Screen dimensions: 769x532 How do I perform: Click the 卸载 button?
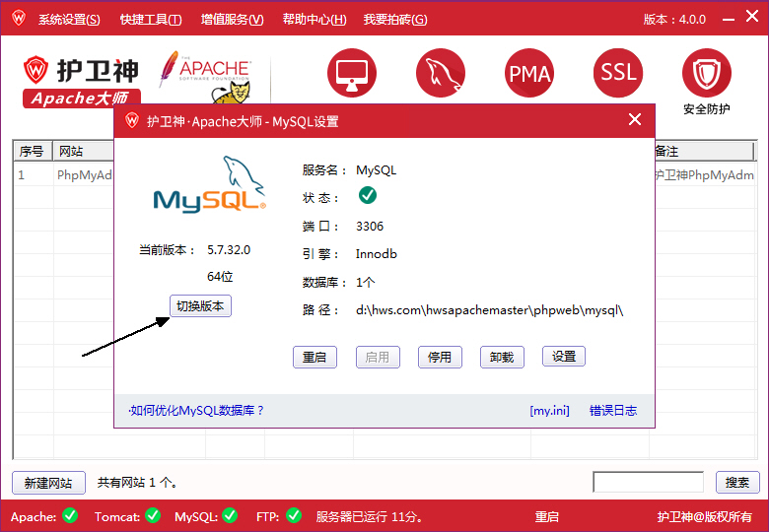click(x=502, y=357)
